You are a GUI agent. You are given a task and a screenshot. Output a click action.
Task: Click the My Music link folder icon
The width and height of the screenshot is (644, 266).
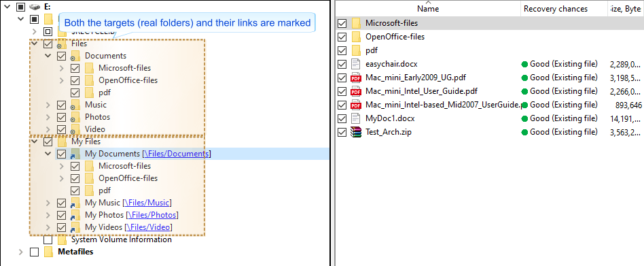pos(75,203)
